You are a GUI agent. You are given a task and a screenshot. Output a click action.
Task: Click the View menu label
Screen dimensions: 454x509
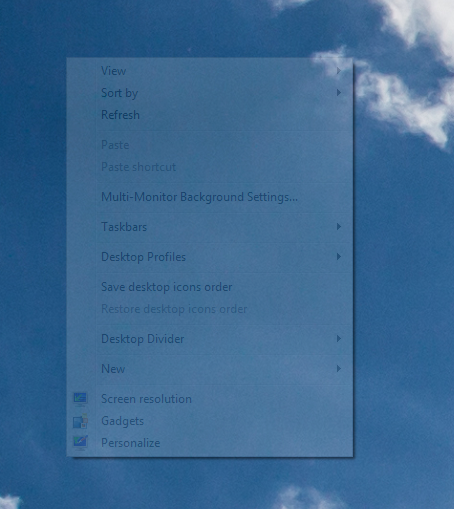click(x=114, y=71)
